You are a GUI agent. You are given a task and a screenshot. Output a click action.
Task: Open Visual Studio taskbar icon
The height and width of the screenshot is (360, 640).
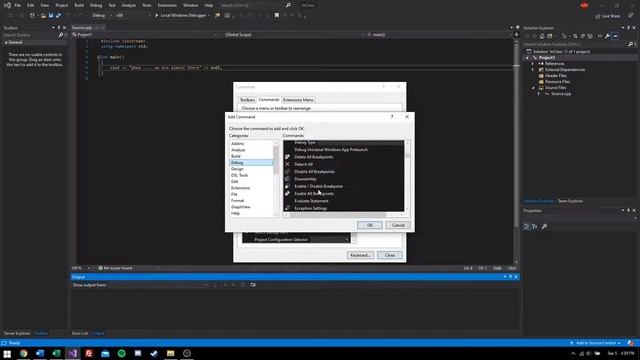point(73,353)
